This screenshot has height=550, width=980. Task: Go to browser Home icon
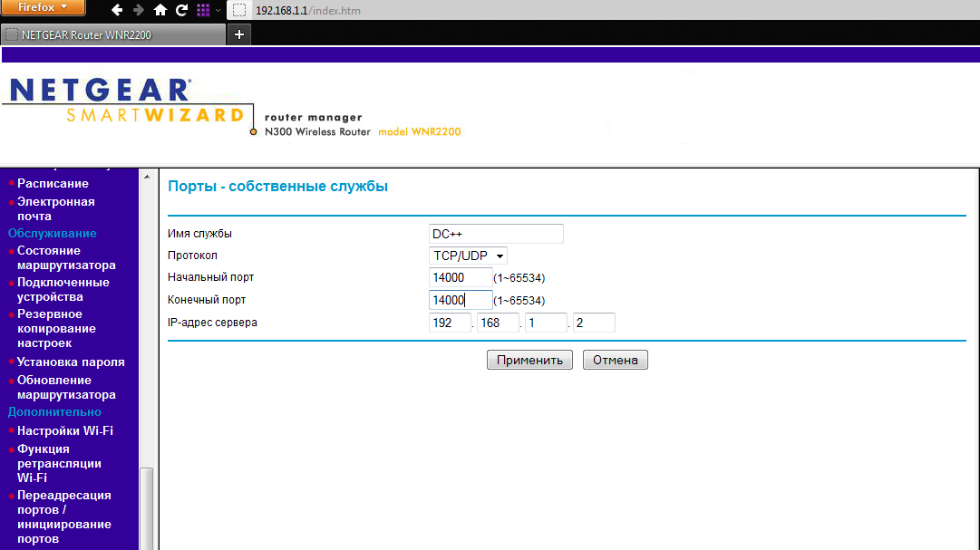[160, 10]
